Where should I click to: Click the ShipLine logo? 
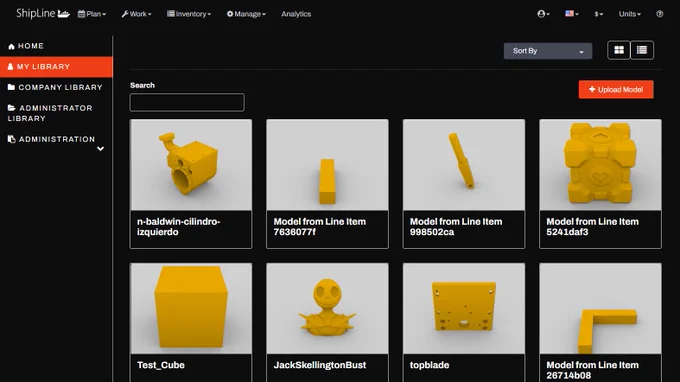click(42, 13)
